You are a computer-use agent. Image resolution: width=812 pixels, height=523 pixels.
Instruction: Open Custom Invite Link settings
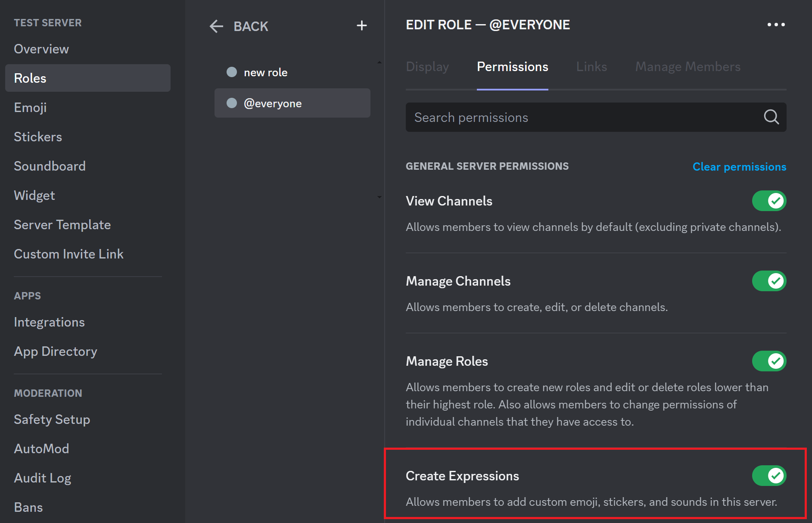tap(68, 254)
